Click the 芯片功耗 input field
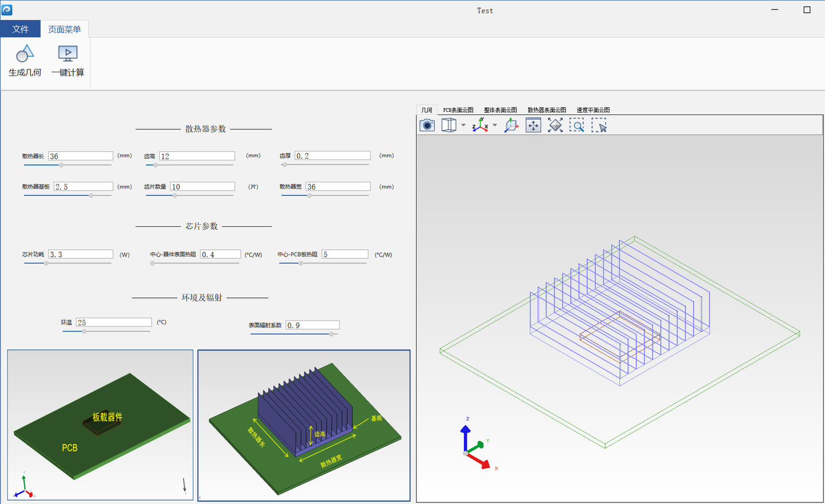825x504 pixels. [x=81, y=254]
